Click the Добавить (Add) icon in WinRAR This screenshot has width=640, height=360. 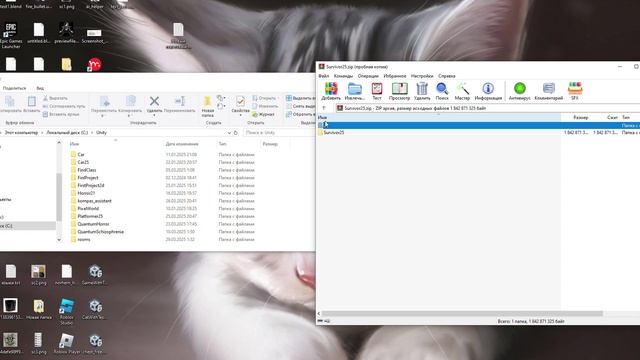click(331, 91)
